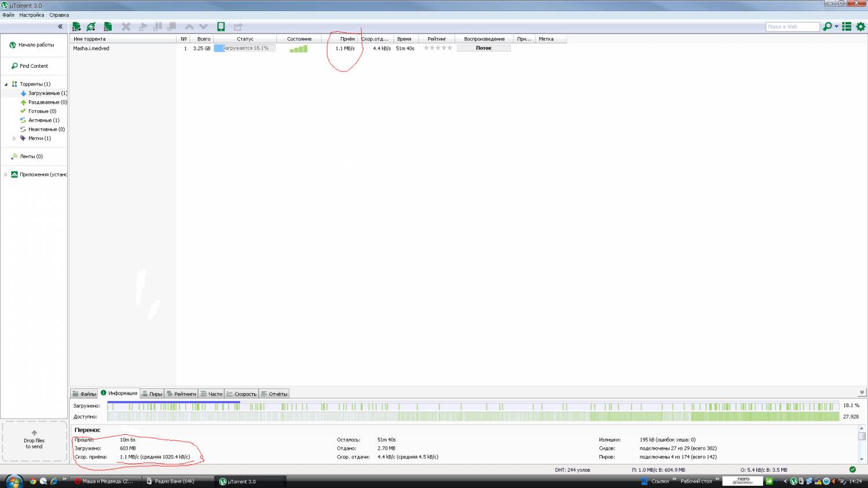This screenshot has width=868, height=488.
Task: Click the Share toolbar icon
Action: tap(238, 27)
